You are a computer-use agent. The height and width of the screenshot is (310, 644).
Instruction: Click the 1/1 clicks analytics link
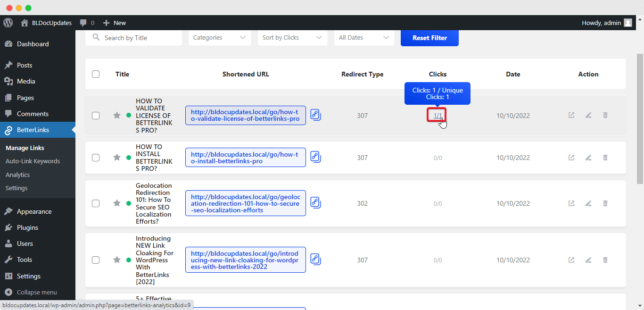pyautogui.click(x=438, y=116)
